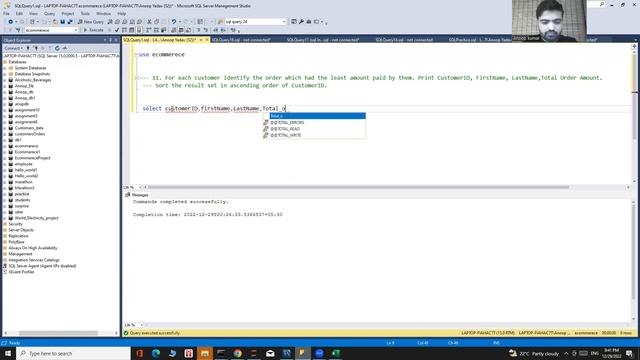The height and width of the screenshot is (360, 640).
Task: Click the taskbar search box
Action: click(73, 353)
